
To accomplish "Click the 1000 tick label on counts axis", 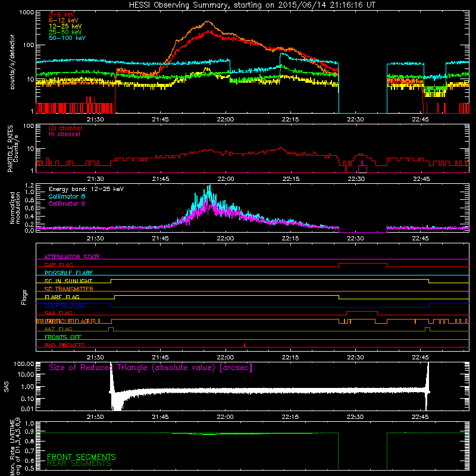I will (26, 12).
